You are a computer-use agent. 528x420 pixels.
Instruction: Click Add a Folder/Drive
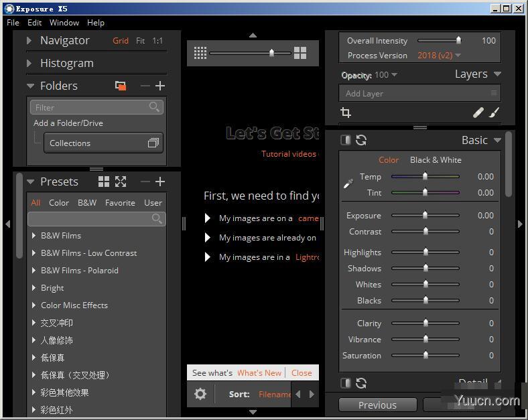[x=68, y=123]
